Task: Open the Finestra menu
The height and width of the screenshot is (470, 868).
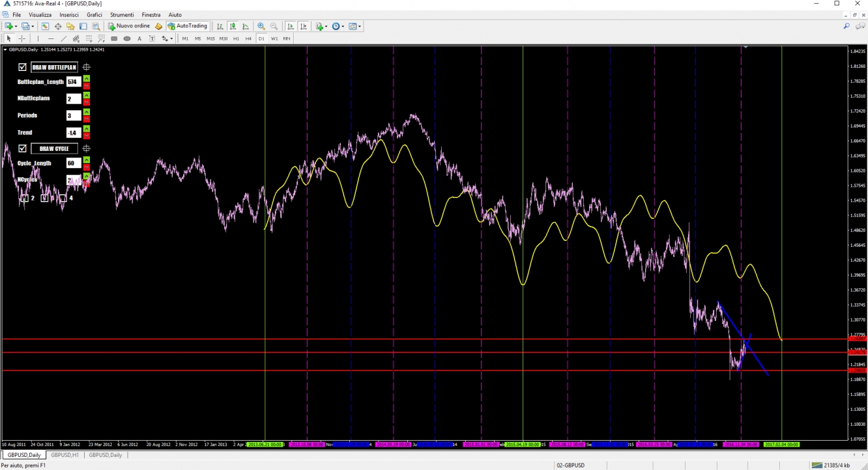Action: pyautogui.click(x=151, y=14)
